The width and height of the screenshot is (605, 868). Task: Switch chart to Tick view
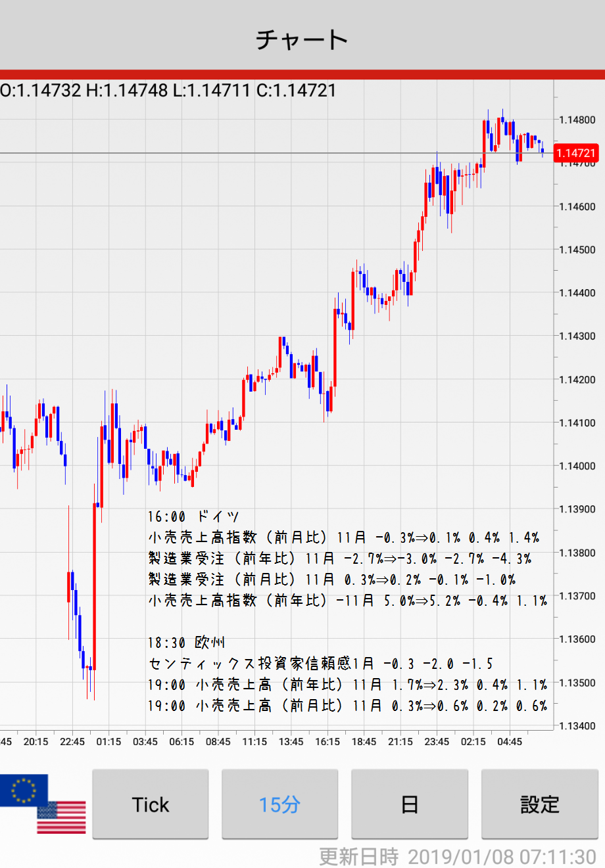pyautogui.click(x=150, y=804)
